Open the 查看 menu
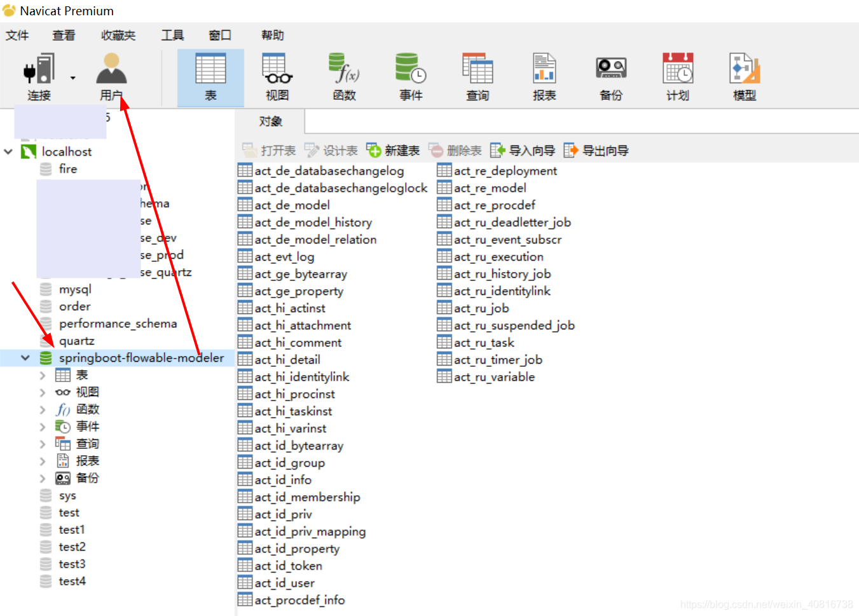859x616 pixels. (x=64, y=36)
